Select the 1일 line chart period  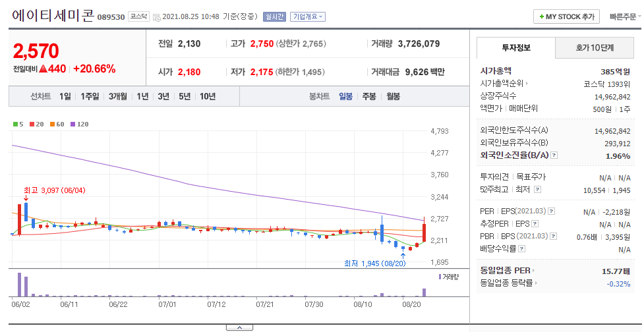click(65, 96)
